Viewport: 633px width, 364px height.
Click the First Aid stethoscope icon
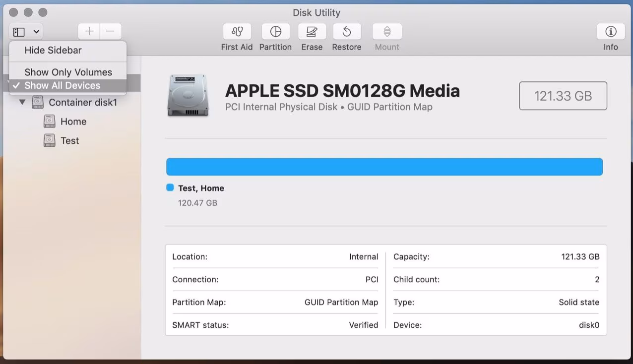[237, 32]
